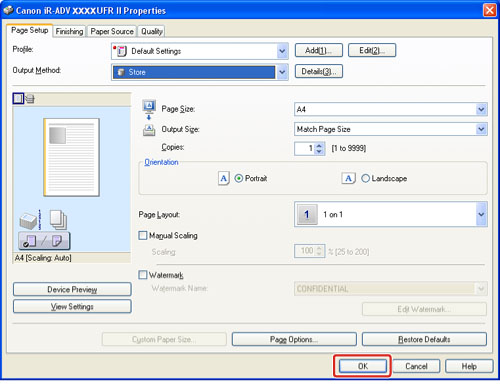Click the stacked copies icon in the preview
This screenshot has height=385, width=500.
tap(58, 220)
